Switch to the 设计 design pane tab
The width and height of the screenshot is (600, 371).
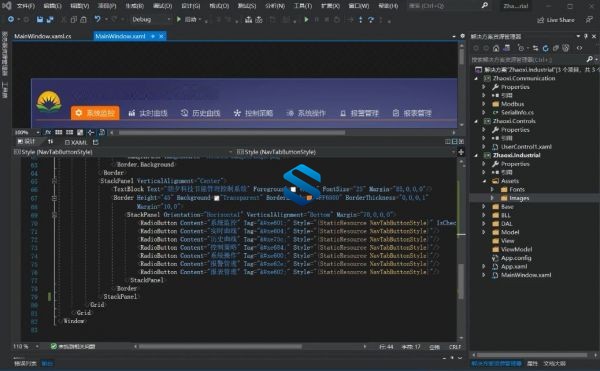pyautogui.click(x=26, y=142)
